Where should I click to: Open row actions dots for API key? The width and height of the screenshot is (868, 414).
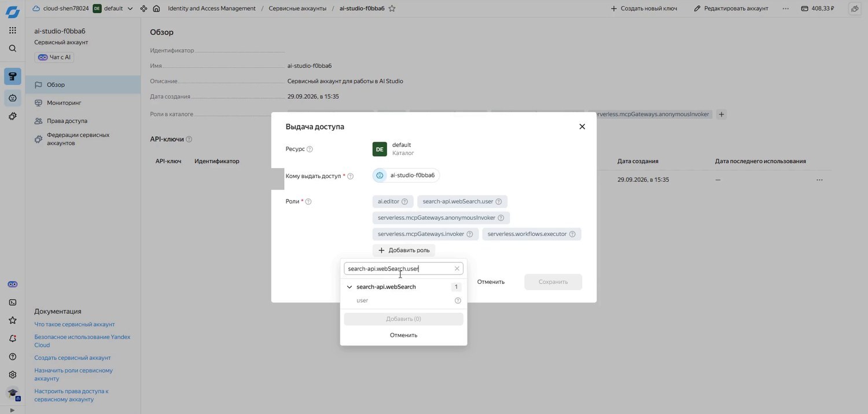[x=819, y=180]
